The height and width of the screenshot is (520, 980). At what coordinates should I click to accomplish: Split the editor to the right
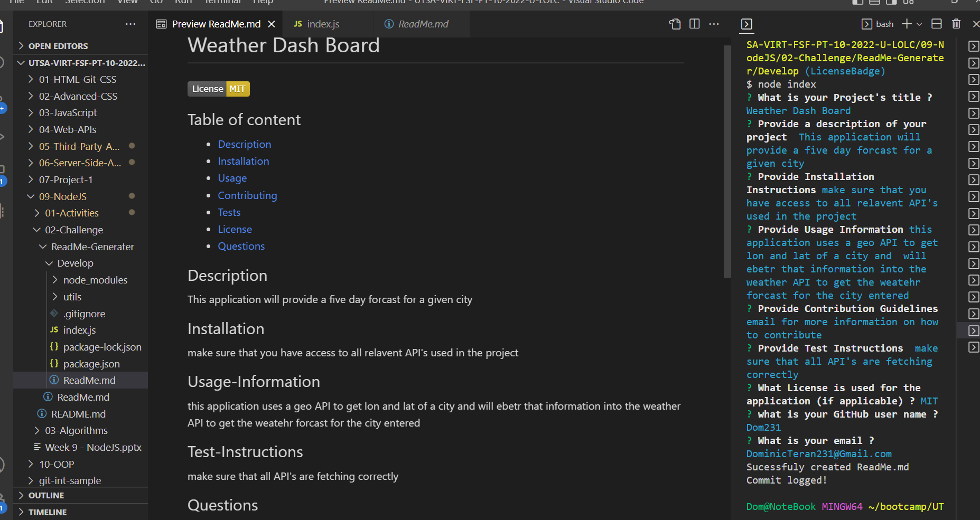tap(694, 24)
